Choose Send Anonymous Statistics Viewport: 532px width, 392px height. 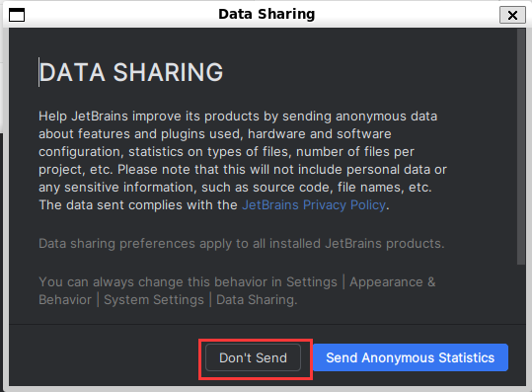pyautogui.click(x=411, y=357)
